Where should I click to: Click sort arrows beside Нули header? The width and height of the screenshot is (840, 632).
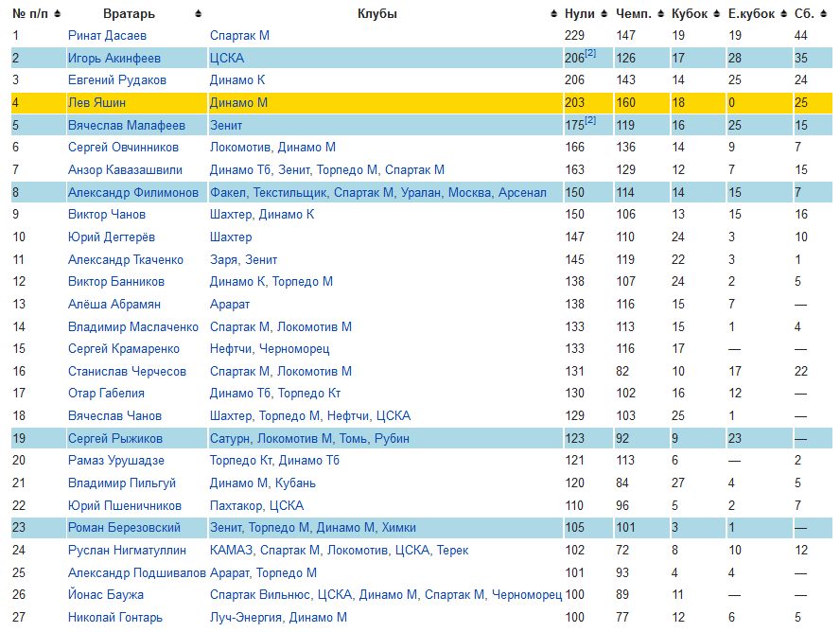click(x=604, y=14)
